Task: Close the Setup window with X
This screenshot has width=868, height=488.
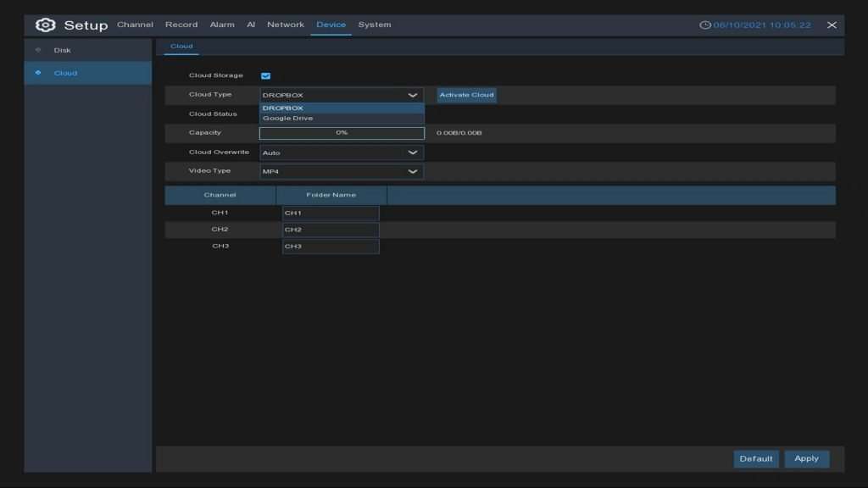Action: (832, 25)
